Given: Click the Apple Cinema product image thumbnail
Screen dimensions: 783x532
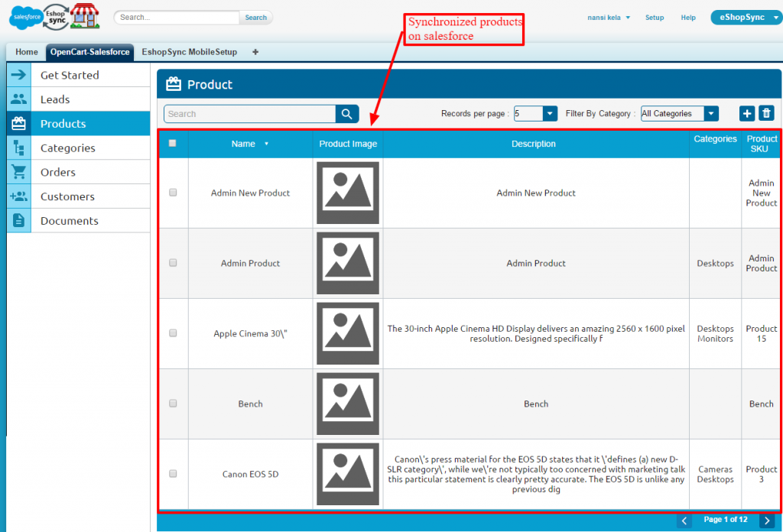Looking at the screenshot, I should pyautogui.click(x=348, y=333).
